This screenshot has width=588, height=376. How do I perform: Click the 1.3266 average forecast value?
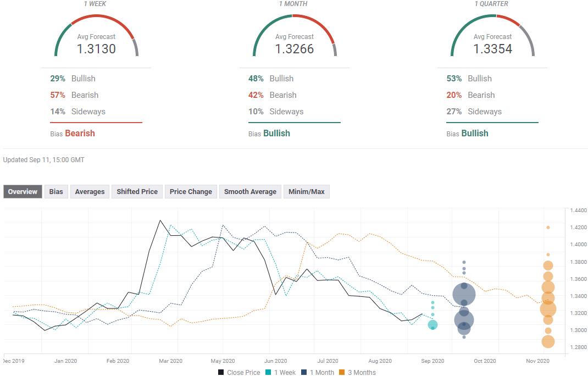pyautogui.click(x=295, y=49)
